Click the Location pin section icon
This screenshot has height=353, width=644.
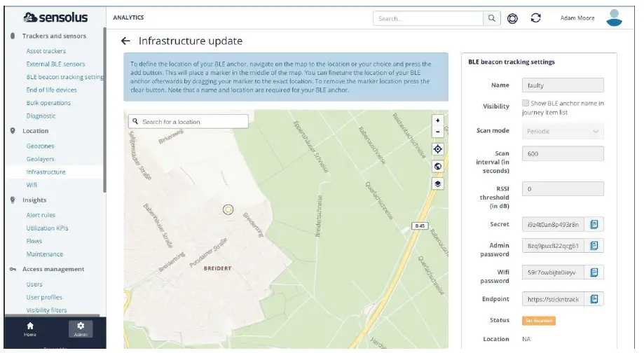point(13,131)
